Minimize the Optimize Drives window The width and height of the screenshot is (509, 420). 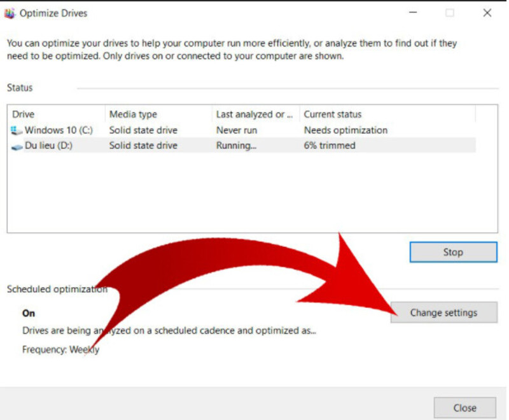pos(413,13)
